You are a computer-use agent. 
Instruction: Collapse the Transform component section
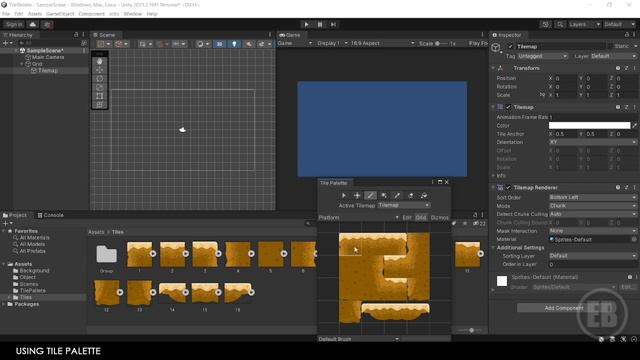(x=493, y=68)
